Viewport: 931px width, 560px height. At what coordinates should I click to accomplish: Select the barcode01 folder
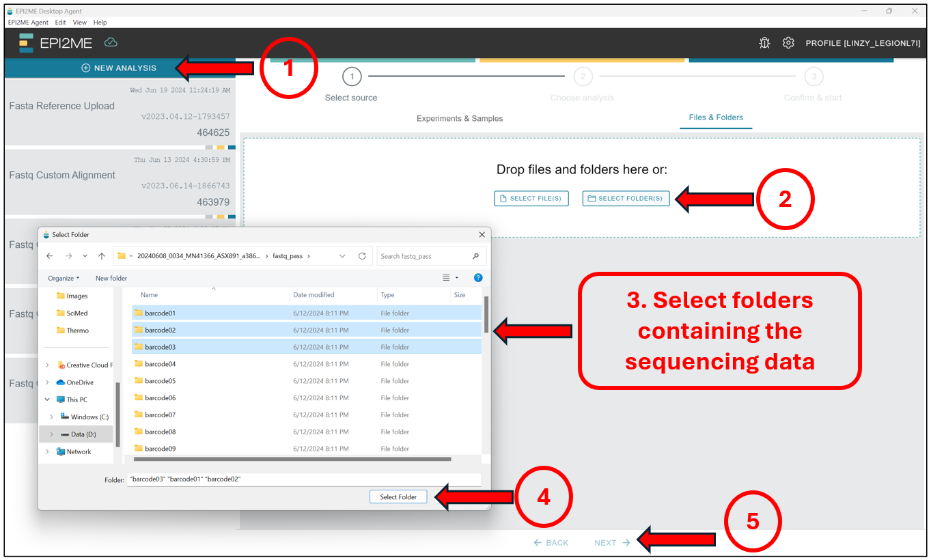306,313
